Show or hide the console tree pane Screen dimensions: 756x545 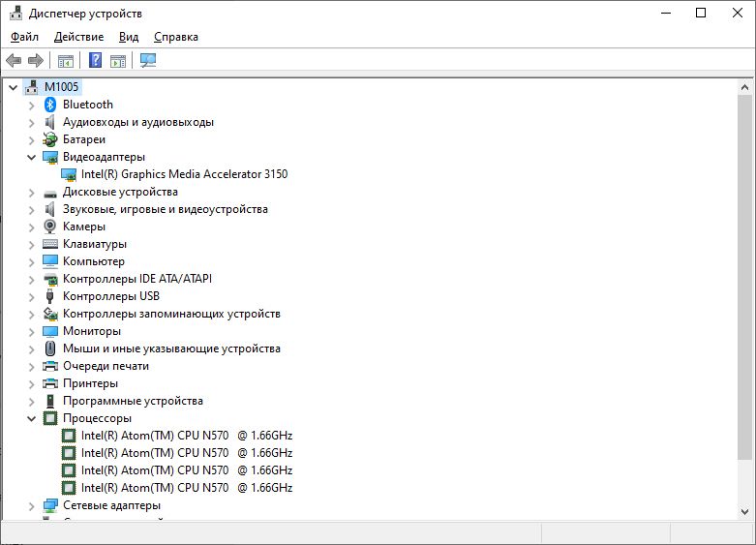click(x=65, y=61)
